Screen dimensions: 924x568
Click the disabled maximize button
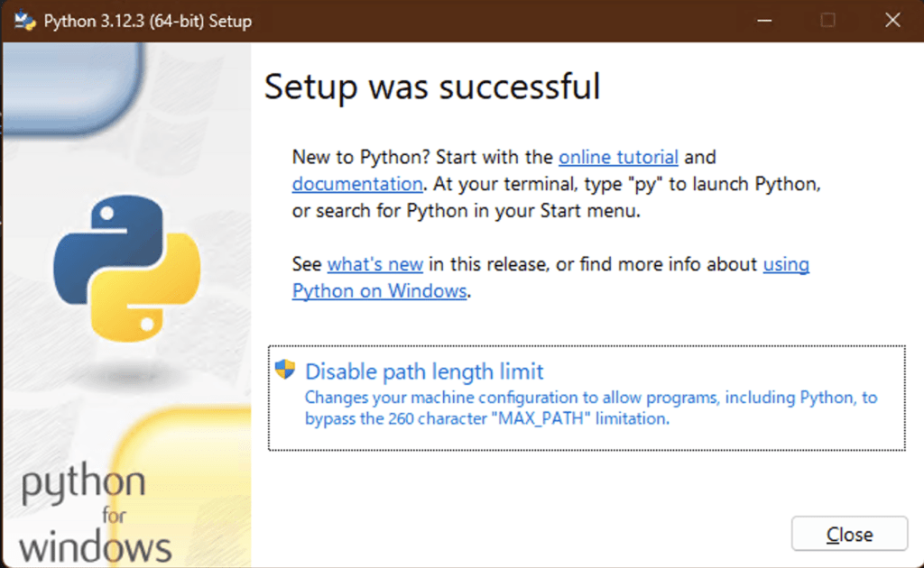tap(827, 19)
